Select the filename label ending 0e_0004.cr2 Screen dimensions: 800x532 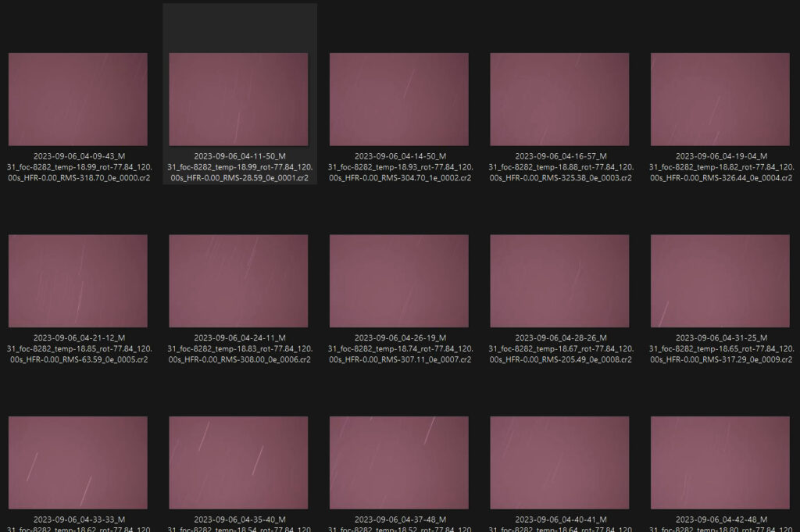[x=720, y=167]
